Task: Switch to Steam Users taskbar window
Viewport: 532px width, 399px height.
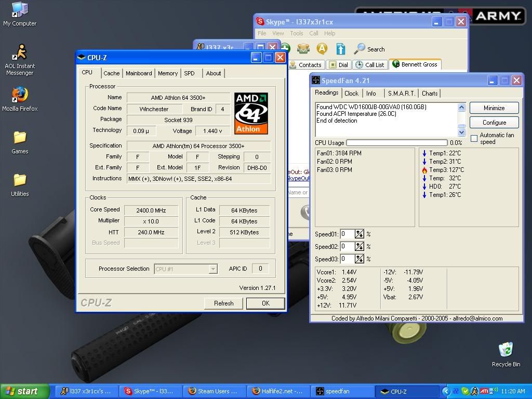Action: click(x=215, y=391)
